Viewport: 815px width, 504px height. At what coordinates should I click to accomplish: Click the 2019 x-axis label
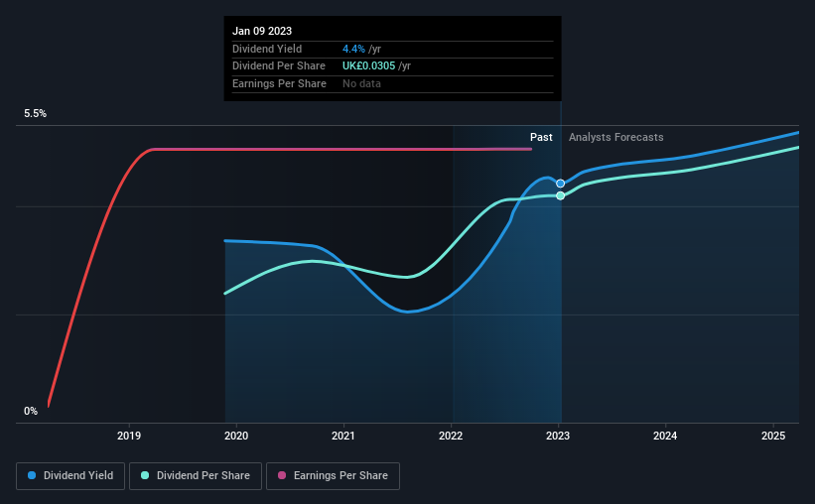(x=129, y=436)
